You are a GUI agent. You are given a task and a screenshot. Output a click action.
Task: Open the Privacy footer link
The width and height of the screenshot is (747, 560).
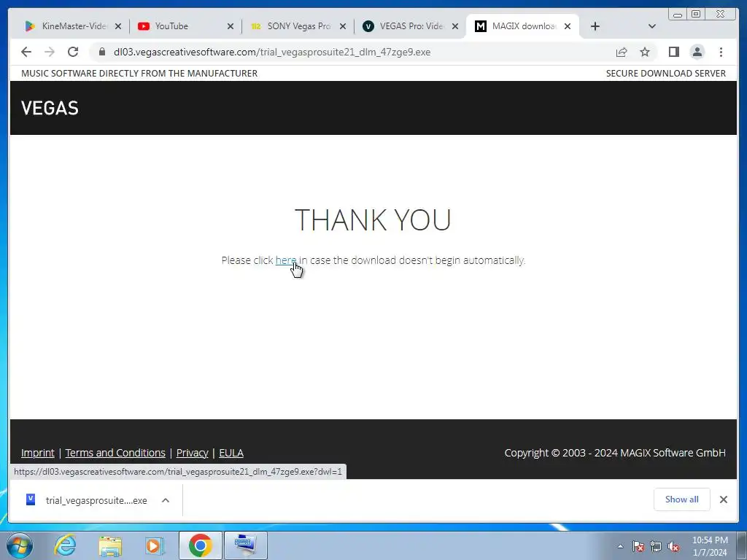coord(192,453)
